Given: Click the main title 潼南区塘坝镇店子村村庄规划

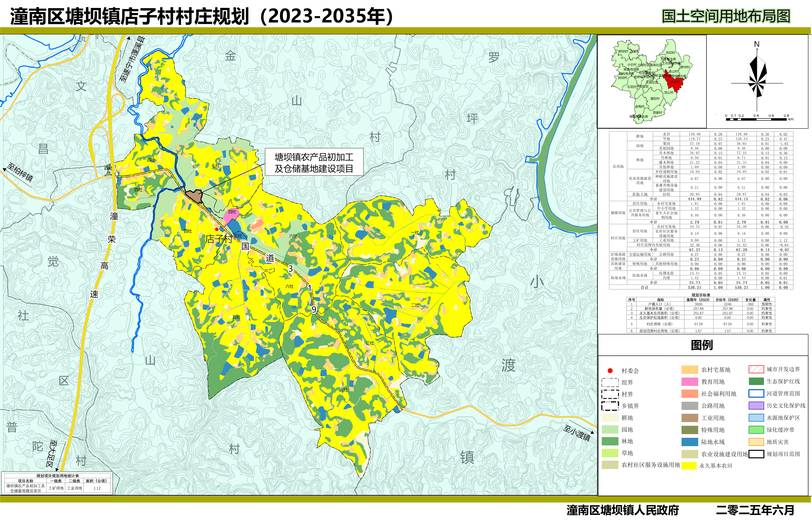Looking at the screenshot, I should pos(130,16).
